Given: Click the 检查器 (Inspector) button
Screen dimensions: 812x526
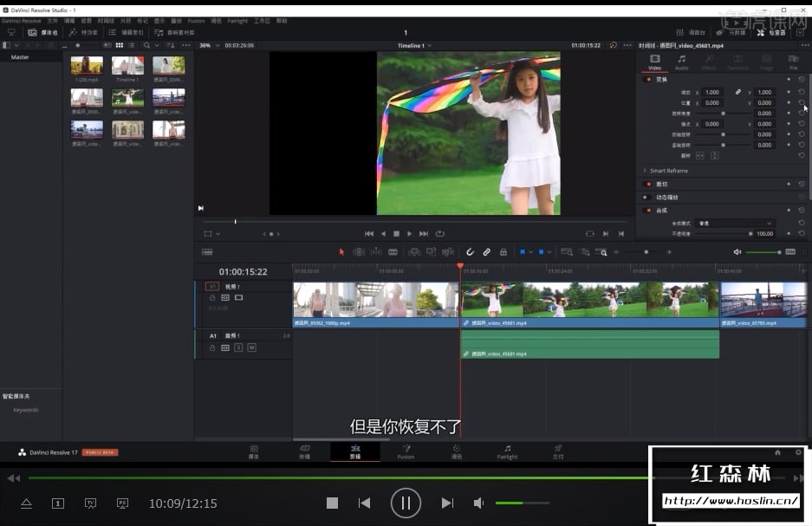Looking at the screenshot, I should 770,32.
